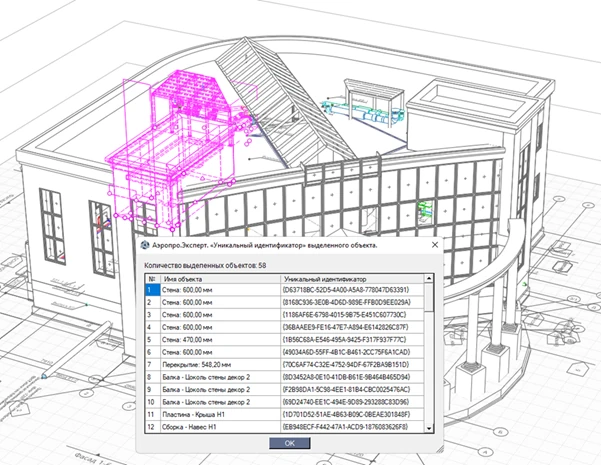Select «Стена: 600,00 мм» in row 3
This screenshot has height=465, width=601.
220,315
